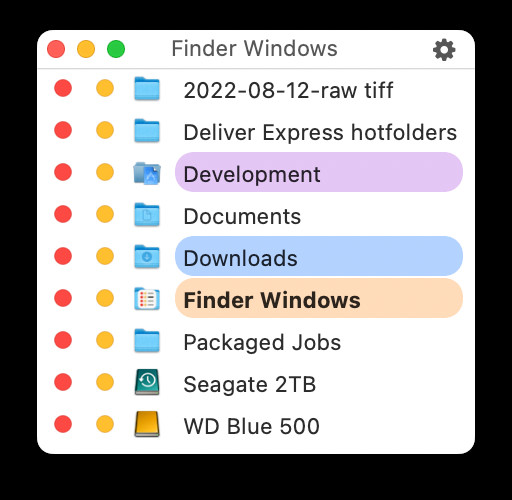Click the Development folder icon

(147, 173)
